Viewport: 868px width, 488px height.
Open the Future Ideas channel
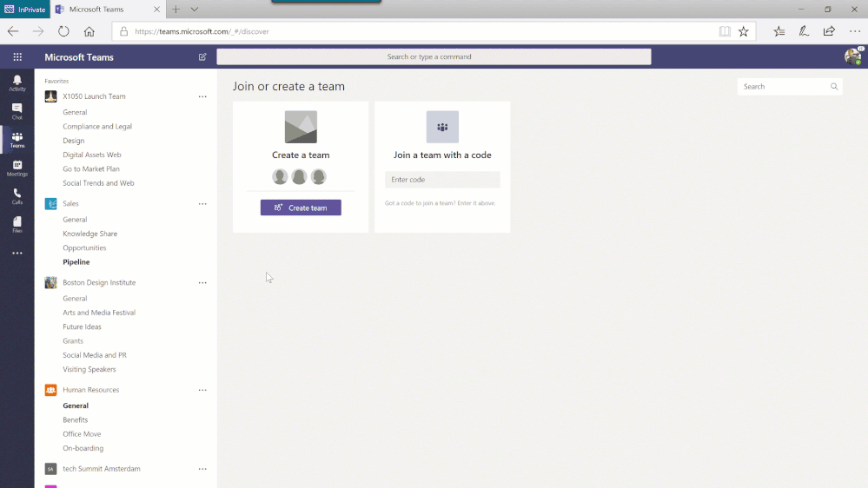(82, 326)
